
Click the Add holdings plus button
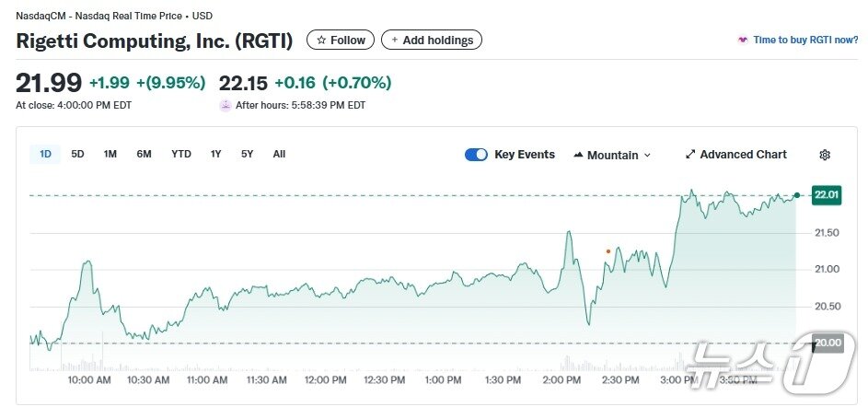431,41
